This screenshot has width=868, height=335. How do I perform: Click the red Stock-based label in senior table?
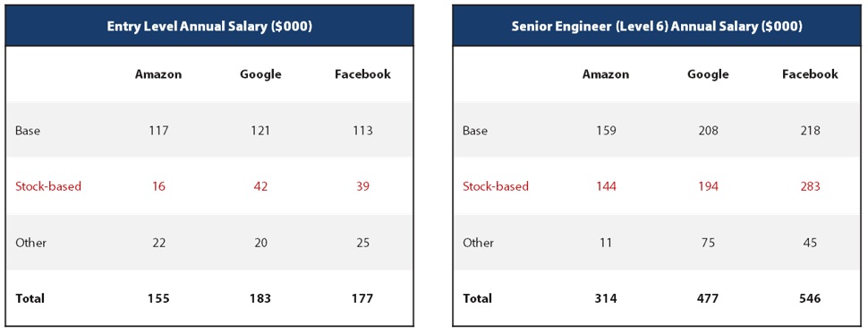(x=496, y=186)
